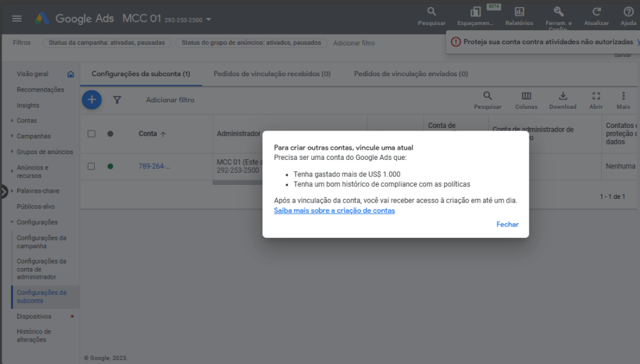
Task: Click the red alert icon in notification
Action: (x=456, y=42)
